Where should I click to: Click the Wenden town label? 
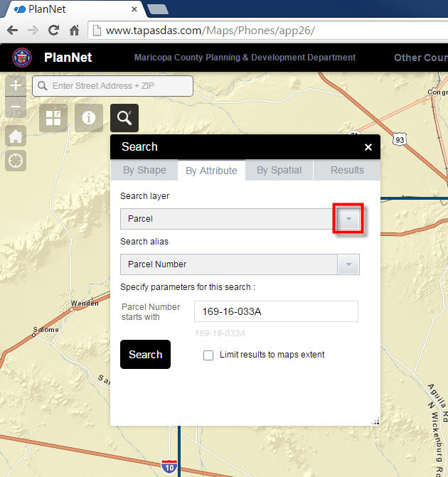[x=85, y=304]
